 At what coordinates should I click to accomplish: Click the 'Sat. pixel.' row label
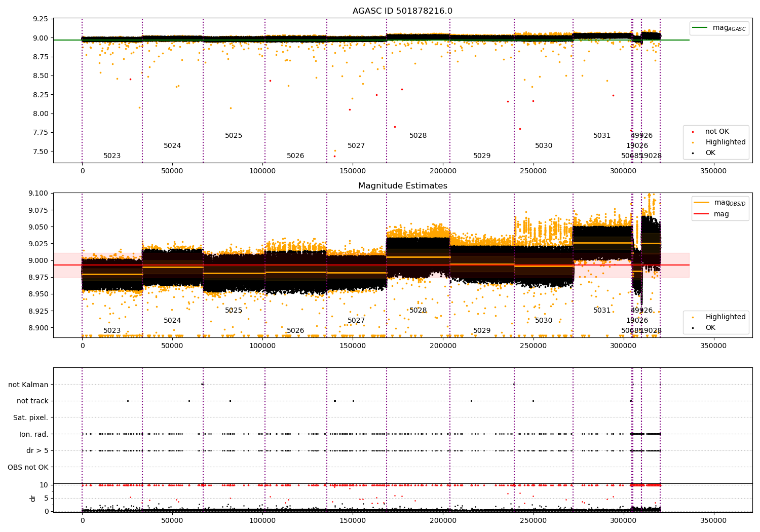coord(31,417)
